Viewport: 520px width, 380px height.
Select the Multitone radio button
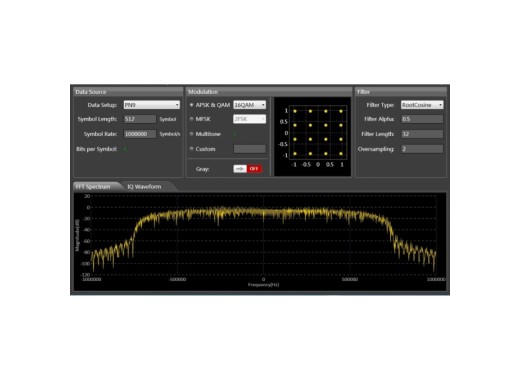pyautogui.click(x=192, y=134)
